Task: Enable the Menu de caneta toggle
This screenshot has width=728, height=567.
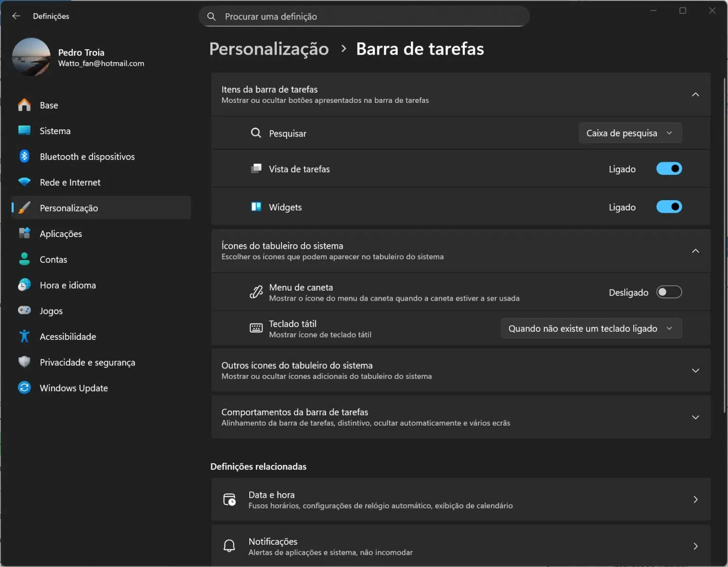Action: (669, 292)
